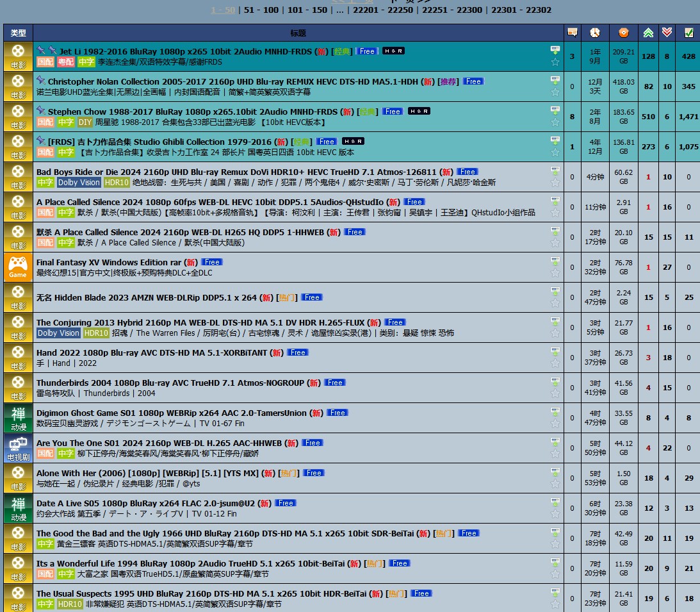700x612 pixels.
Task: Click anime category icon for Date A Live S05
Action: coord(18,509)
